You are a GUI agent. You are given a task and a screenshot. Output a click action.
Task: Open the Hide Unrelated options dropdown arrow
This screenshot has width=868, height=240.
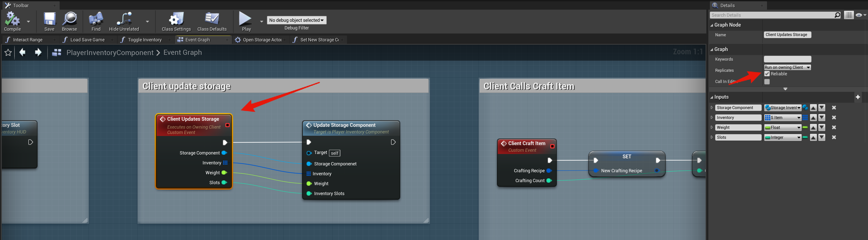click(x=147, y=22)
